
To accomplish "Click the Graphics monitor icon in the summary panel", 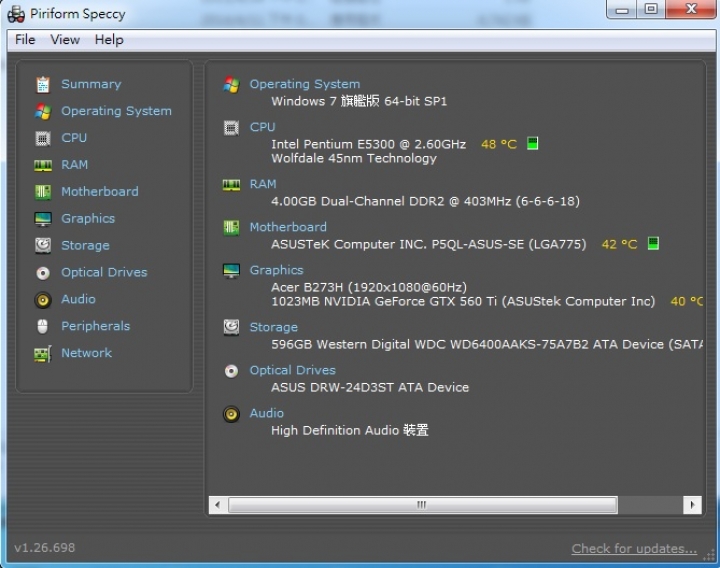I will tap(231, 270).
